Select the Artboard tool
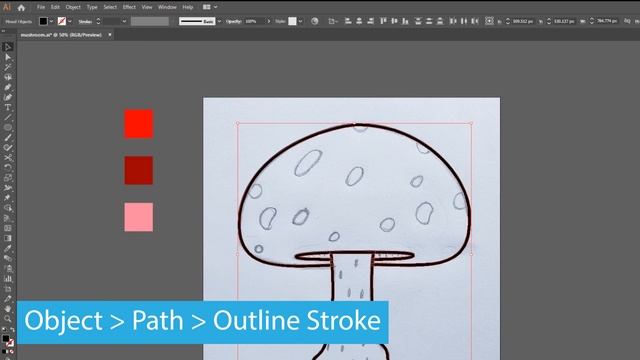Viewport: 640px width, 360px height. coord(8,289)
